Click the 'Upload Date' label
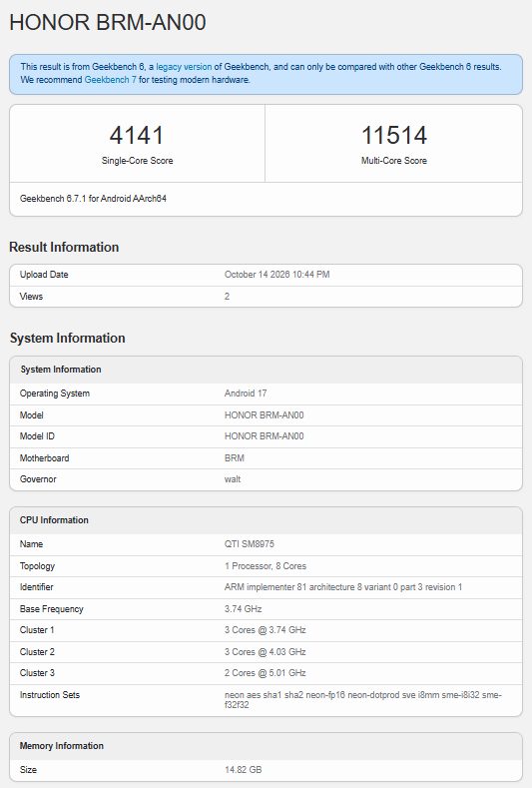Screen dimensions: 532x788 pyautogui.click(x=44, y=275)
